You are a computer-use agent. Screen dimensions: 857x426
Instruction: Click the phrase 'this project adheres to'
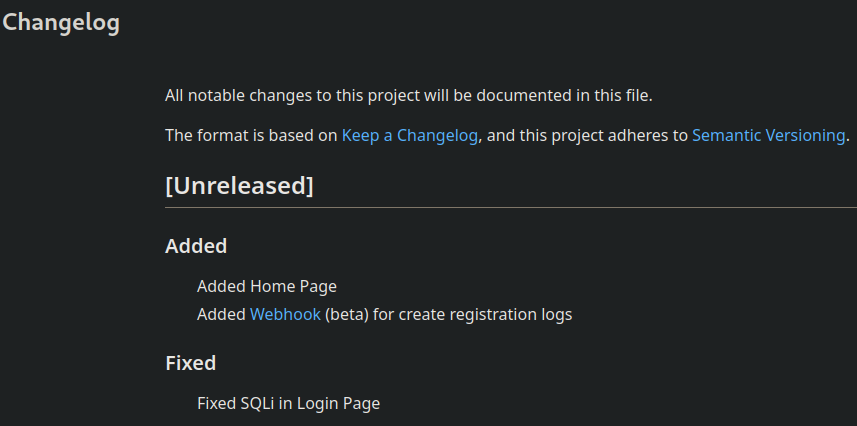(603, 135)
